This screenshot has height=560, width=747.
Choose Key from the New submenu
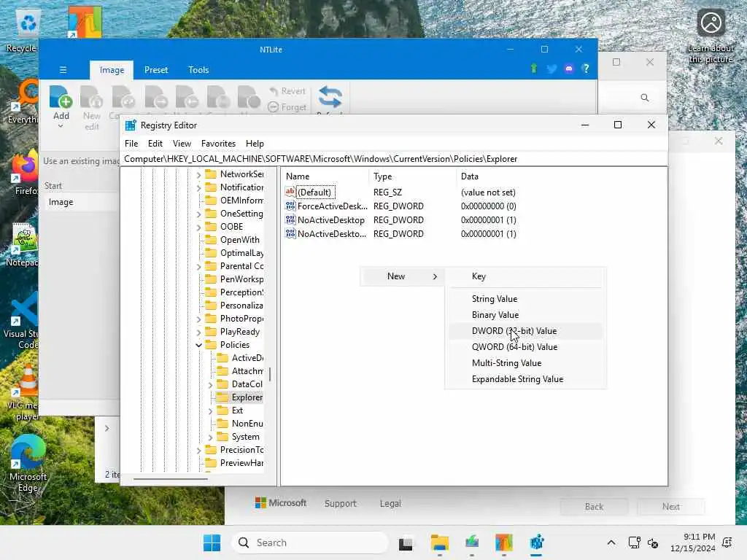coord(525,276)
